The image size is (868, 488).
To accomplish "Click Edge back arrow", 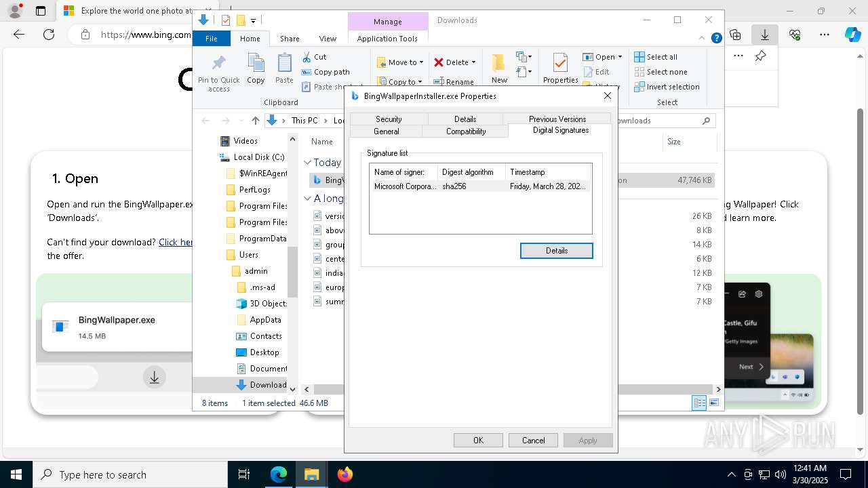I will click(19, 35).
